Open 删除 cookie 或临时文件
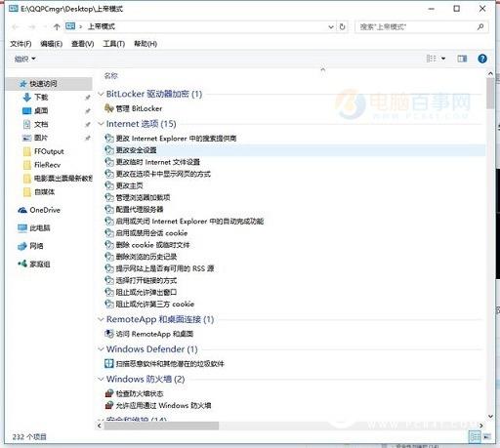 pos(152,245)
